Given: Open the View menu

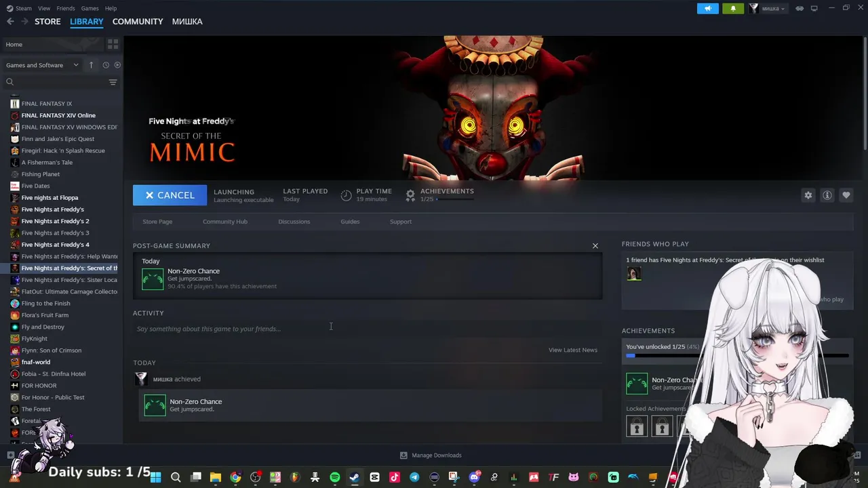Looking at the screenshot, I should (44, 8).
